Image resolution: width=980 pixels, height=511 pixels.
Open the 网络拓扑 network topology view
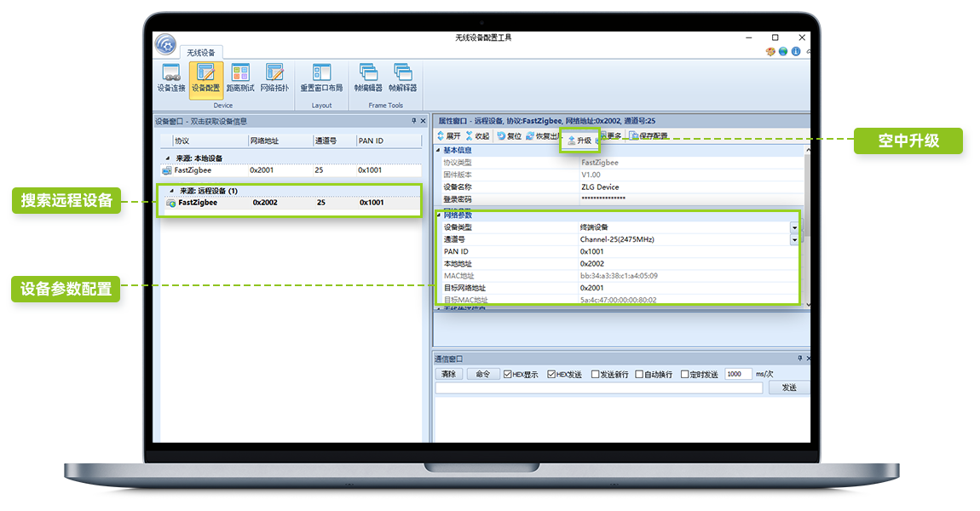tap(274, 78)
